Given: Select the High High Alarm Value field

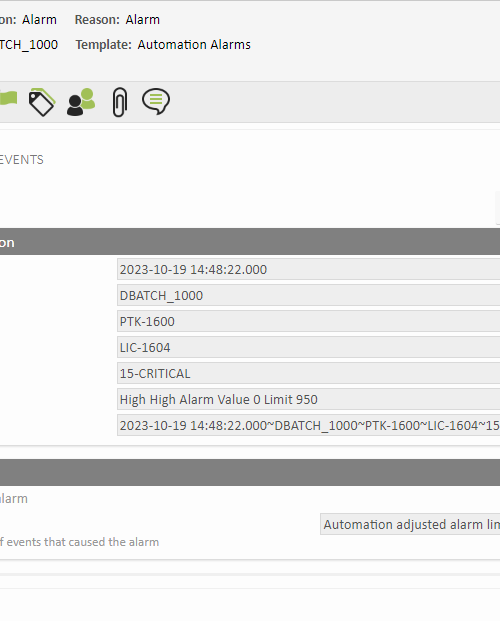Looking at the screenshot, I should tap(309, 399).
